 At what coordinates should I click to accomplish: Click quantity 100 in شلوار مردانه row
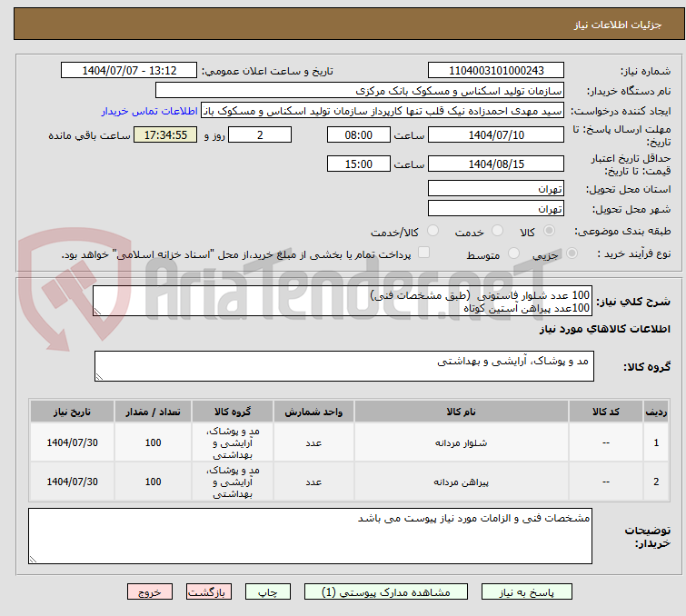coord(154,442)
